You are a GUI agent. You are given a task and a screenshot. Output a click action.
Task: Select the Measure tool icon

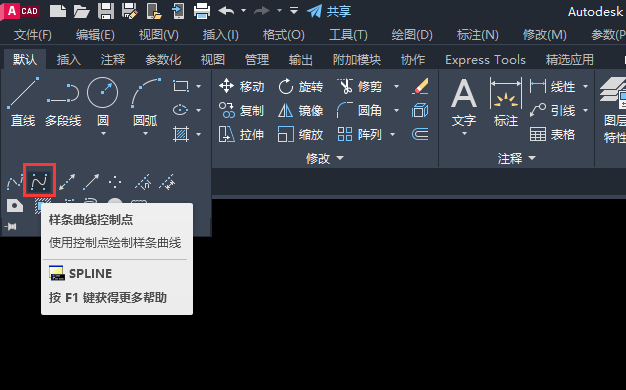[167, 182]
